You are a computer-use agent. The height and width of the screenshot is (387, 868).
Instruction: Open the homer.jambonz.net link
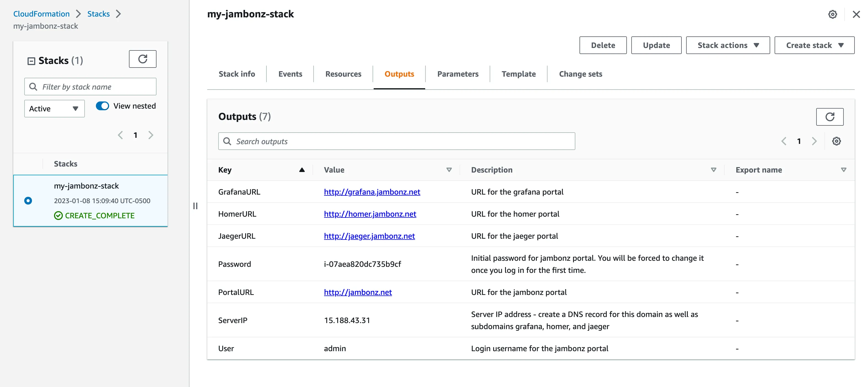click(370, 214)
